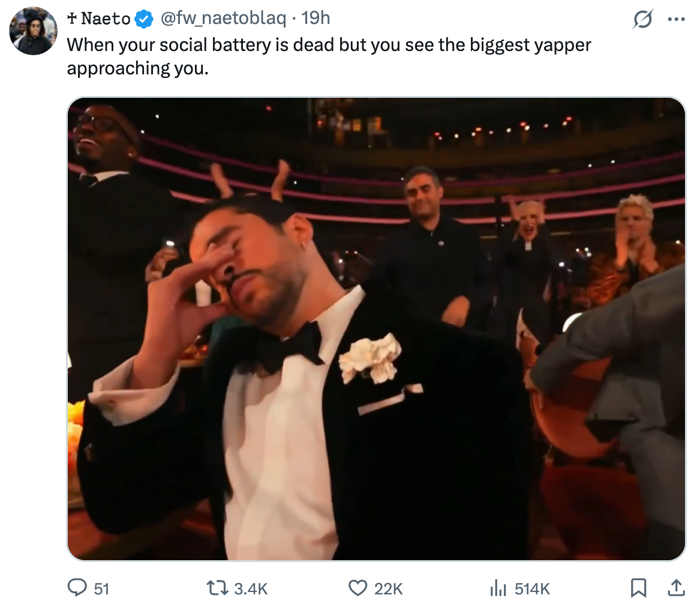Click the display name Naeto
Viewport: 700px width, 604px height.
pos(106,19)
